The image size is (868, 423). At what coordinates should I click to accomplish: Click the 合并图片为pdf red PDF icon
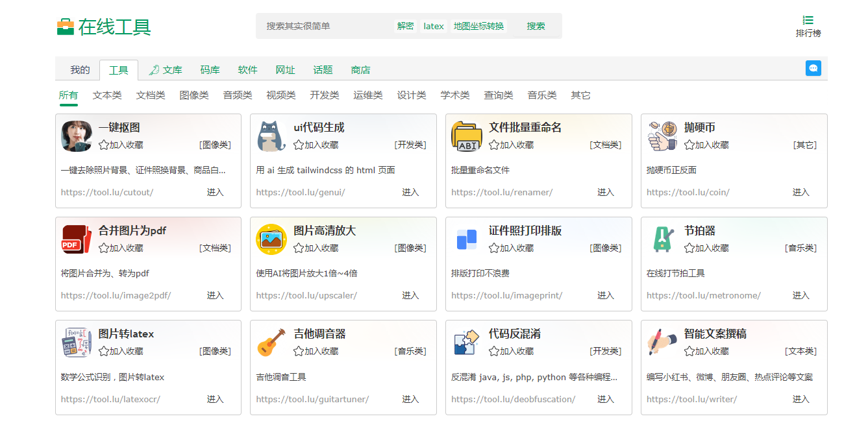pyautogui.click(x=77, y=239)
